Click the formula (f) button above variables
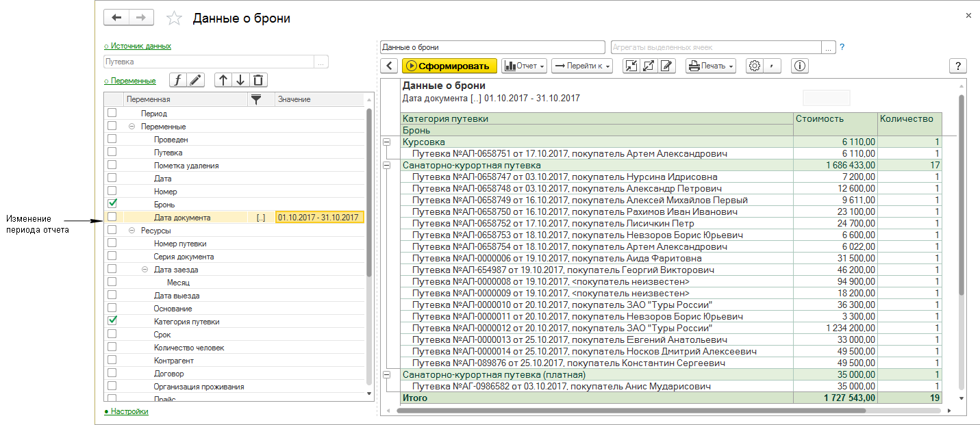Screen dimensions: 980x425 [178, 80]
